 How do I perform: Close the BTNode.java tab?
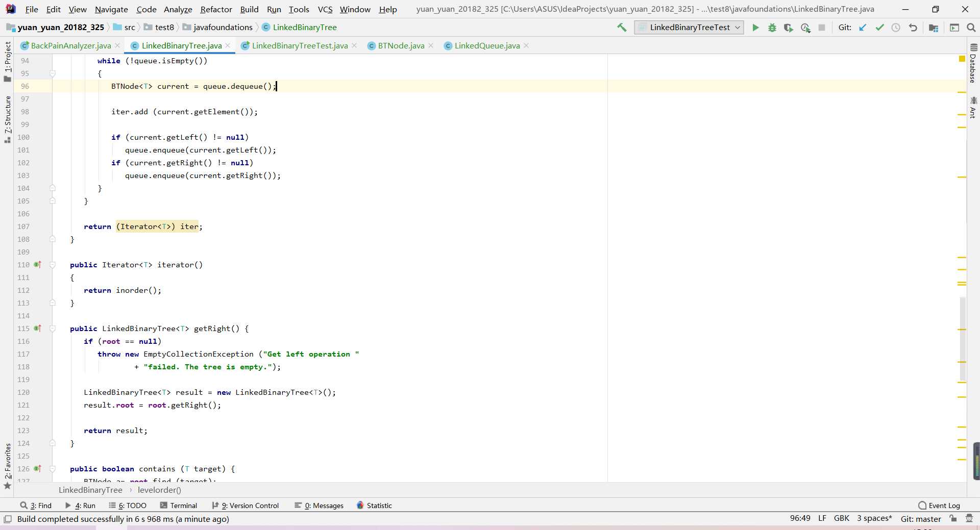[x=431, y=45]
